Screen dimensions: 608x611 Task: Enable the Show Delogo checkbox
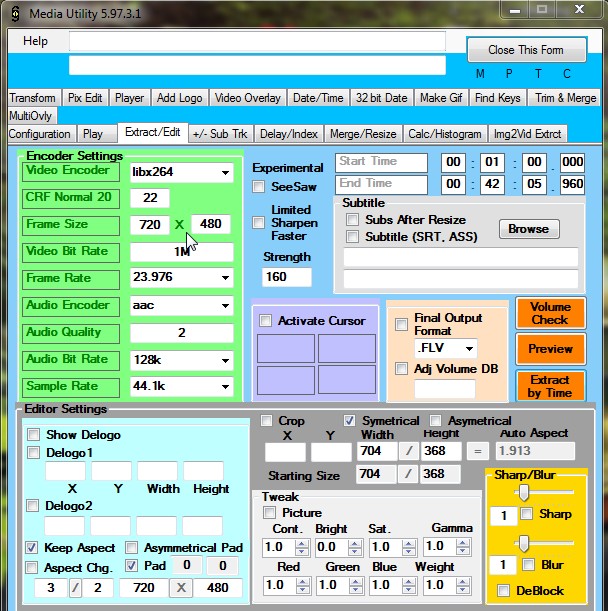(x=34, y=434)
